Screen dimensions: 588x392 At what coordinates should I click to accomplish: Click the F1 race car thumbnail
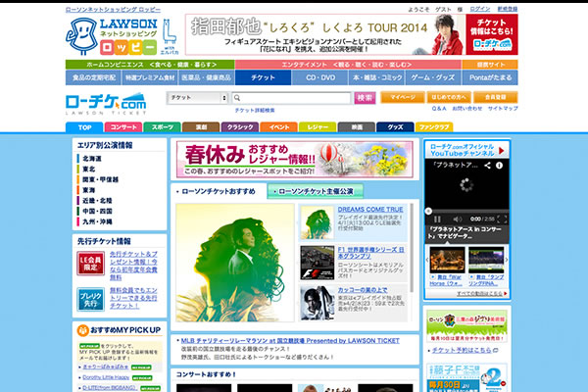[318, 263]
